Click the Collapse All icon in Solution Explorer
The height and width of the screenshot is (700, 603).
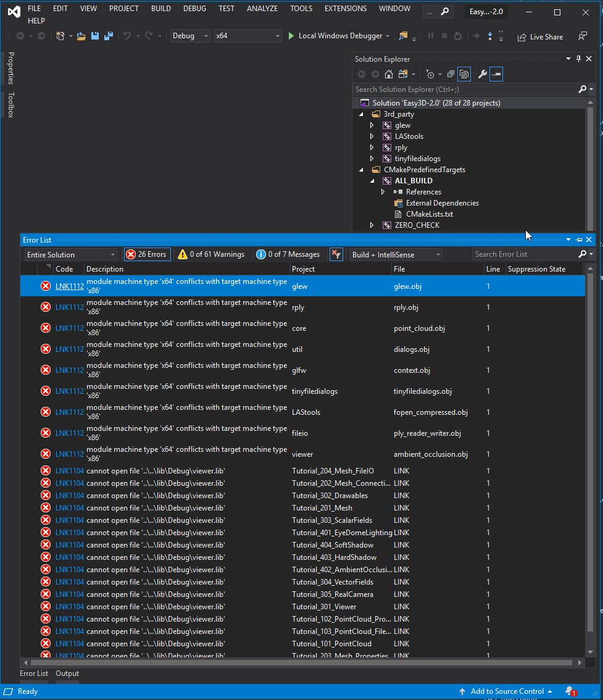tap(451, 74)
